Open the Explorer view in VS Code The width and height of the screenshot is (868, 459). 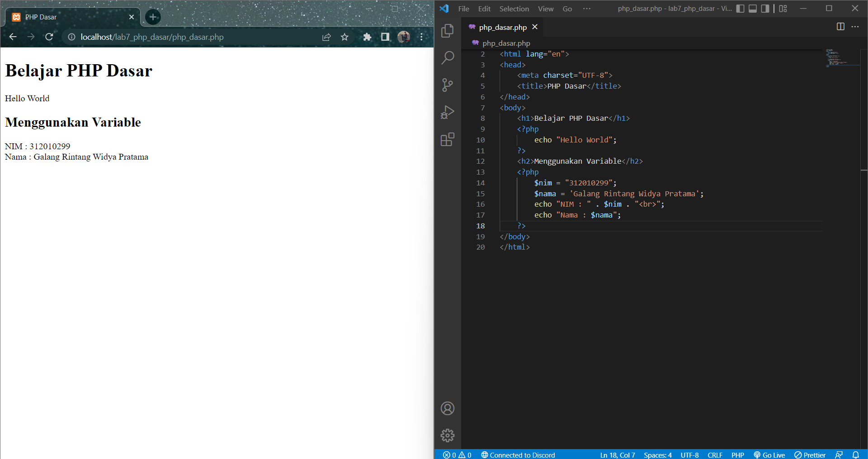coord(447,31)
